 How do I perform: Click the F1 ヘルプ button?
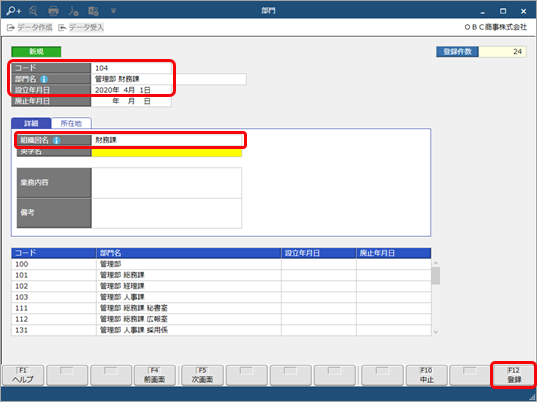coord(23,375)
